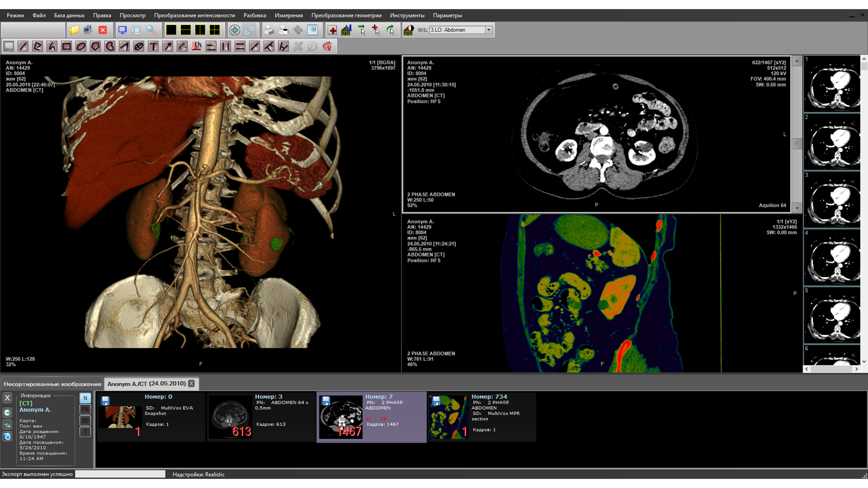Toggle the chain link series icon
The width and height of the screenshot is (868, 488).
coord(249,30)
